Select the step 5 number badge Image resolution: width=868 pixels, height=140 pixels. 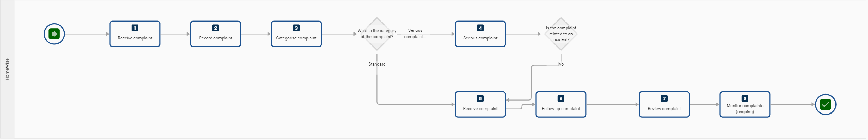(480, 98)
